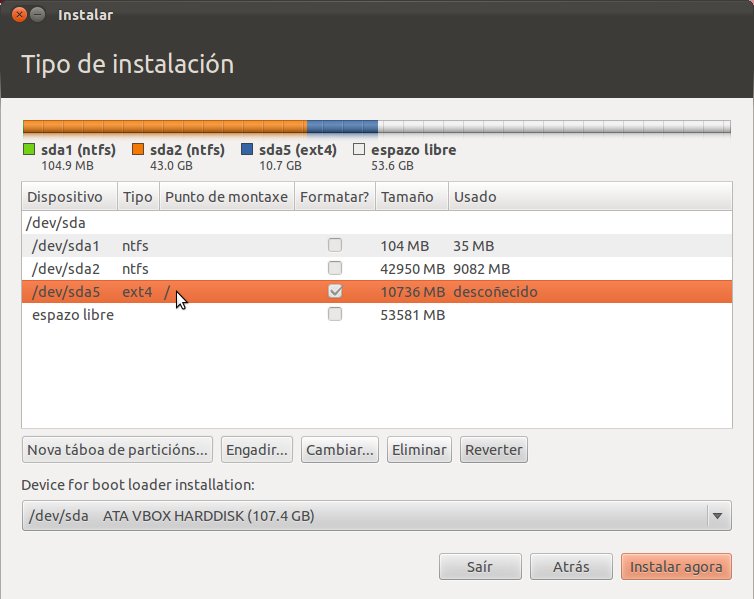Screen dimensions: 754x599
Task: Click orange sda2 (ntfs) legend swatch
Action: point(138,150)
